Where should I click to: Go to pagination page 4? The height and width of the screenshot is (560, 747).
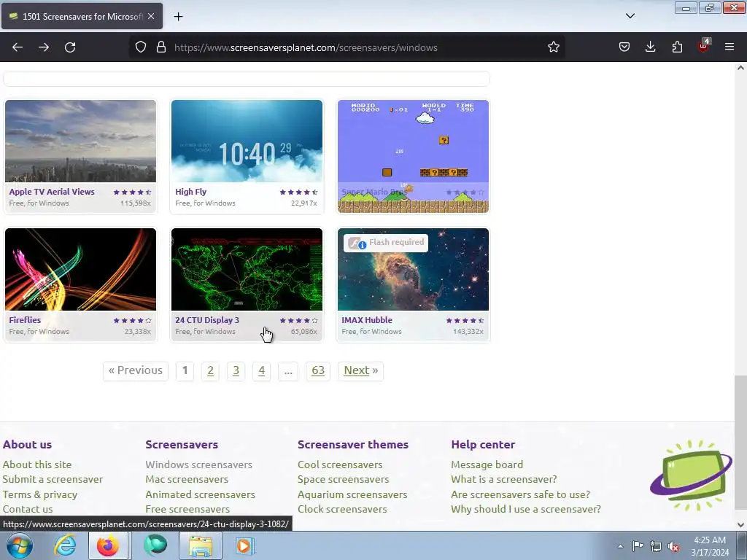(x=262, y=371)
